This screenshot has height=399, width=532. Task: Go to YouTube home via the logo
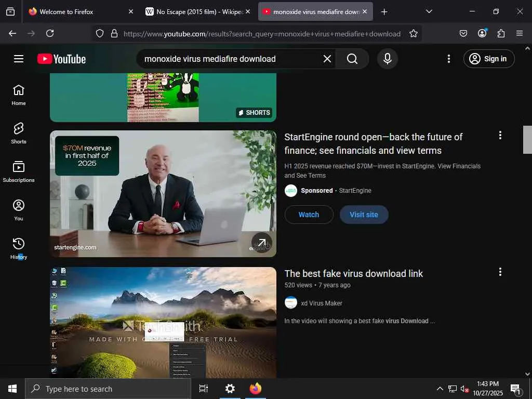[61, 59]
